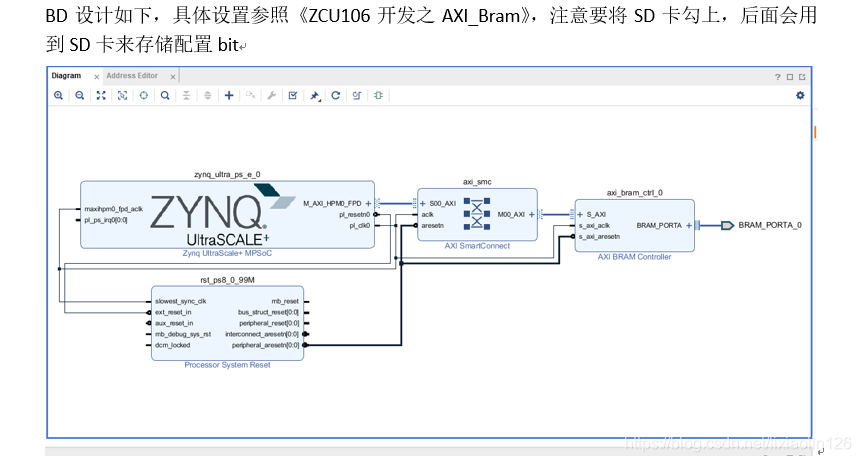Click the Zynq UltraScale+ MPSoC label
This screenshot has height=462, width=861.
[x=227, y=253]
